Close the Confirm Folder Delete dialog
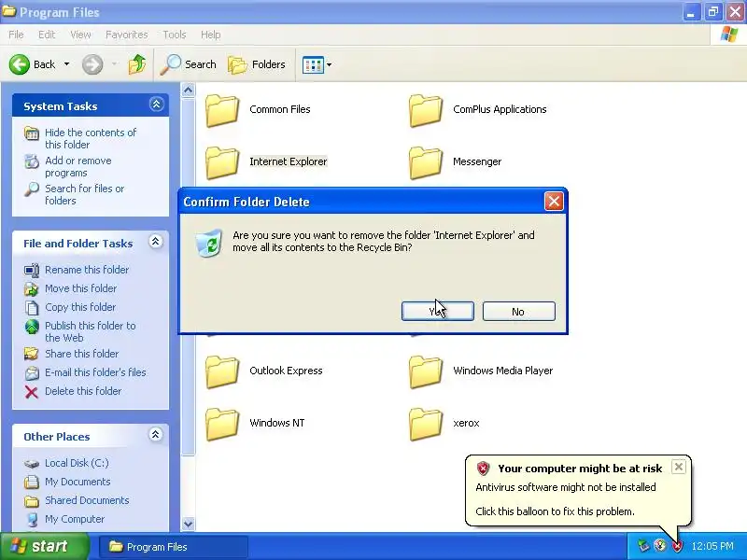 pyautogui.click(x=554, y=201)
